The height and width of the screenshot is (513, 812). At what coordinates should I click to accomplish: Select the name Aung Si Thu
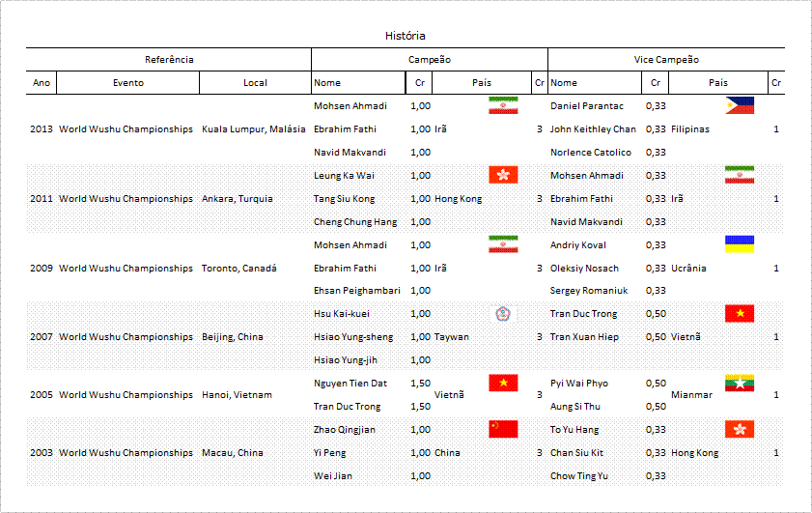575,407
